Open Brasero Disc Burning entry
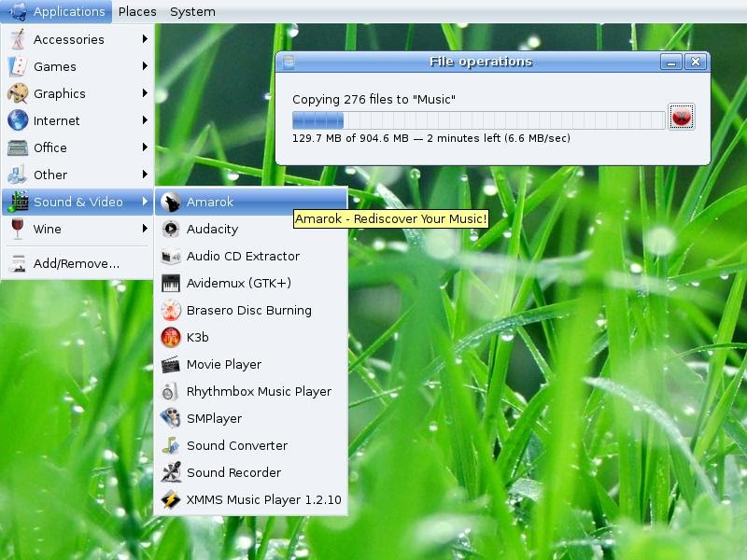This screenshot has width=747, height=560. 251,311
